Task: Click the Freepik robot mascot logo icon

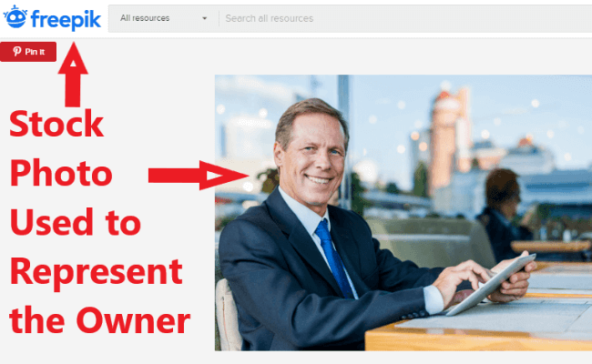Action: pyautogui.click(x=15, y=17)
